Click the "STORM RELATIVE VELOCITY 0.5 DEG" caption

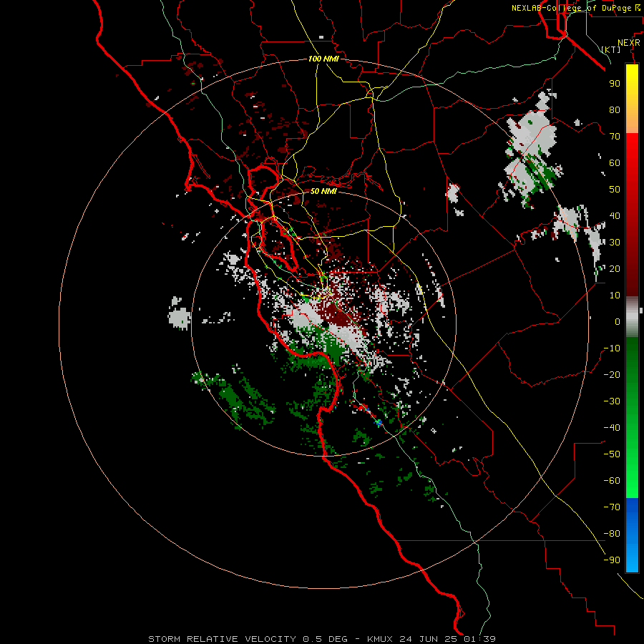pyautogui.click(x=248, y=639)
